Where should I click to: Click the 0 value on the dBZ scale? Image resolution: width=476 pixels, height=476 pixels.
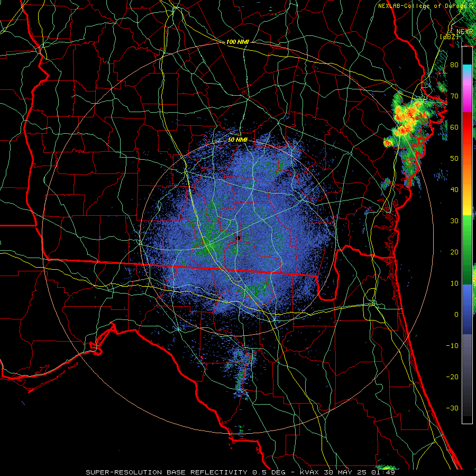[x=456, y=315]
